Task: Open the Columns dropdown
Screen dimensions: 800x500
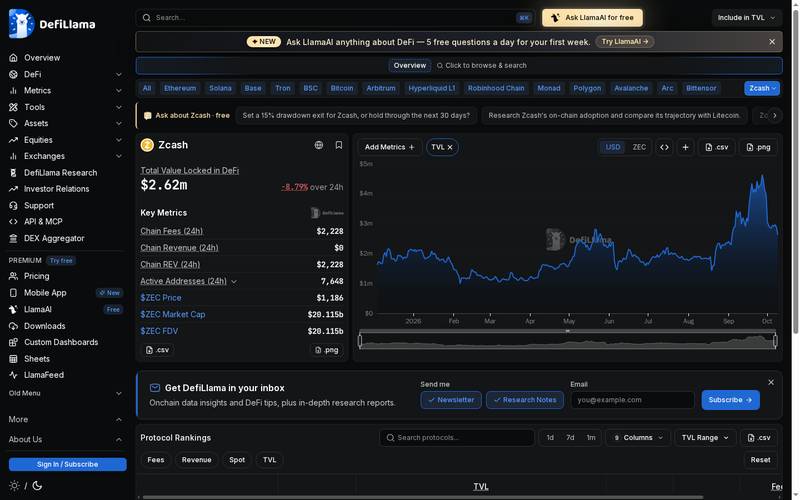Action: coord(638,438)
